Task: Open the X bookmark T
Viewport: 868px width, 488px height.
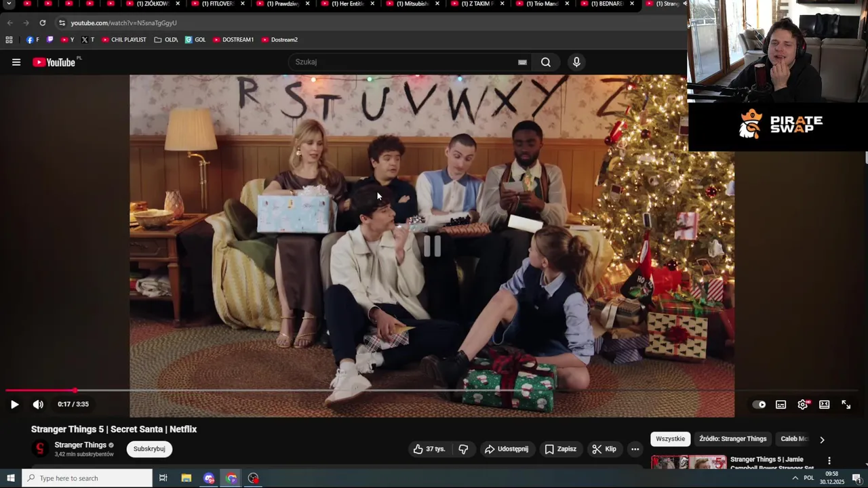Action: tap(87, 40)
